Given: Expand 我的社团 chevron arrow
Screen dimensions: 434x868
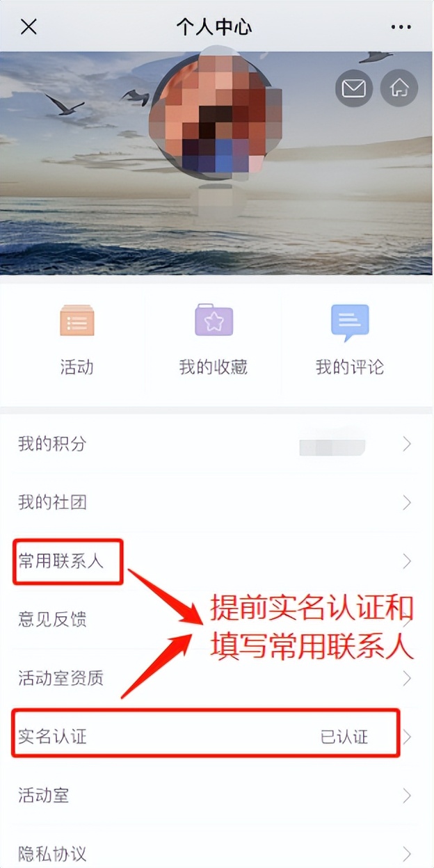Looking at the screenshot, I should click(x=408, y=502).
